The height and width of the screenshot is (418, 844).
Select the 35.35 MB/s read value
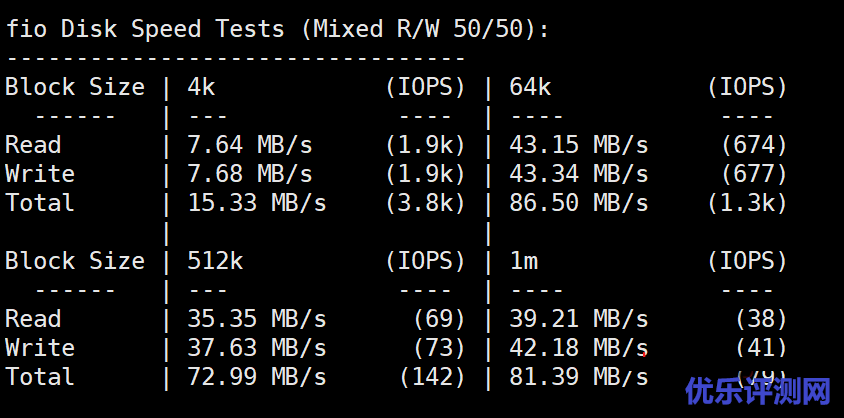pyautogui.click(x=257, y=319)
